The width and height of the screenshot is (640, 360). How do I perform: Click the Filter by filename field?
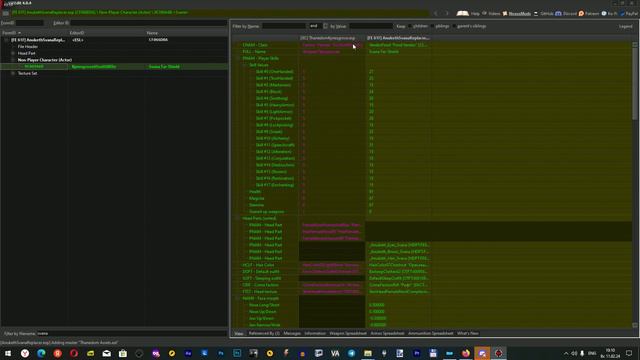pyautogui.click(x=131, y=333)
